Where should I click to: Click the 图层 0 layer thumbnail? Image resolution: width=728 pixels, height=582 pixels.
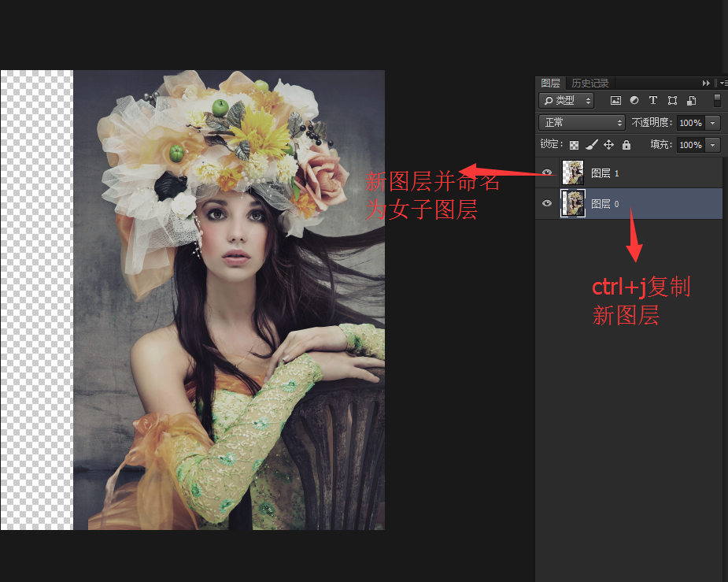tap(573, 203)
